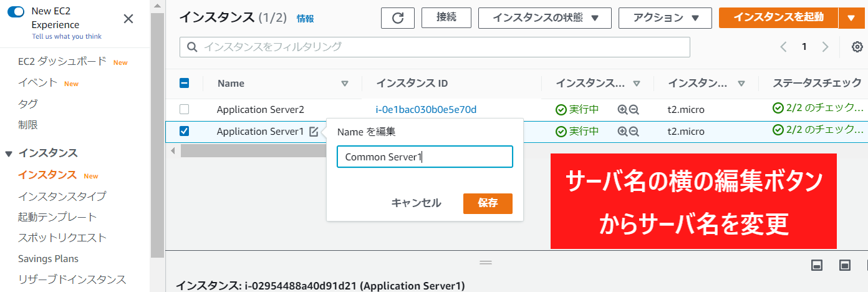This screenshot has width=868, height=292.
Task: Click the horizontal scrollbar under the table
Action: pyautogui.click(x=249, y=151)
